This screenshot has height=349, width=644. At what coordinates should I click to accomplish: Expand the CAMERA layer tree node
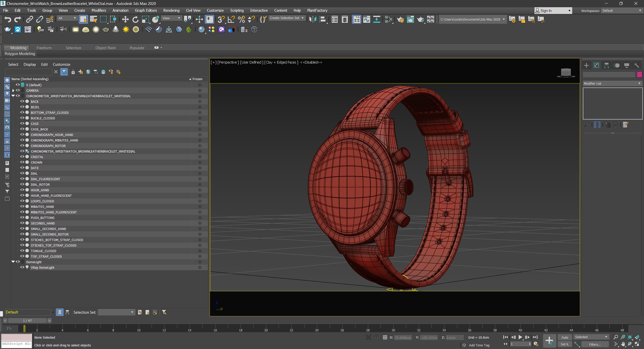coord(13,91)
